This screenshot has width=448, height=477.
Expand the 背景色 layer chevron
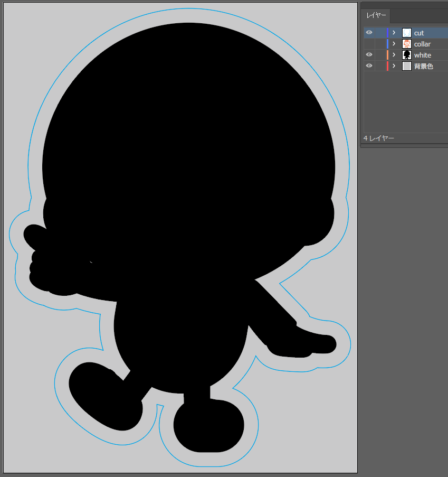click(394, 66)
